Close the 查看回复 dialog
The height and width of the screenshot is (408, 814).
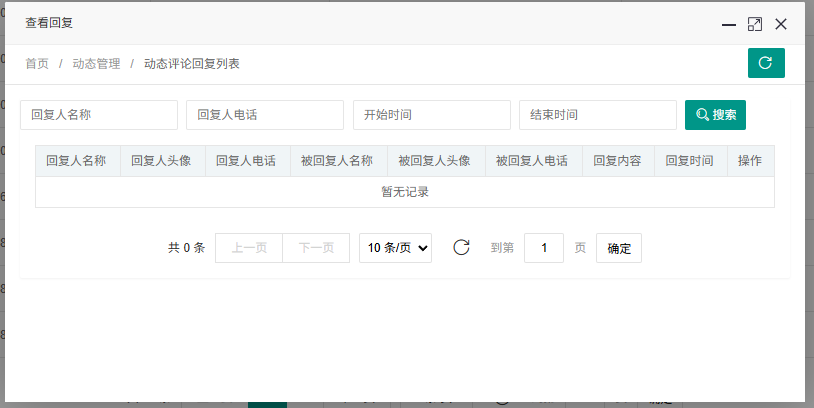point(781,24)
